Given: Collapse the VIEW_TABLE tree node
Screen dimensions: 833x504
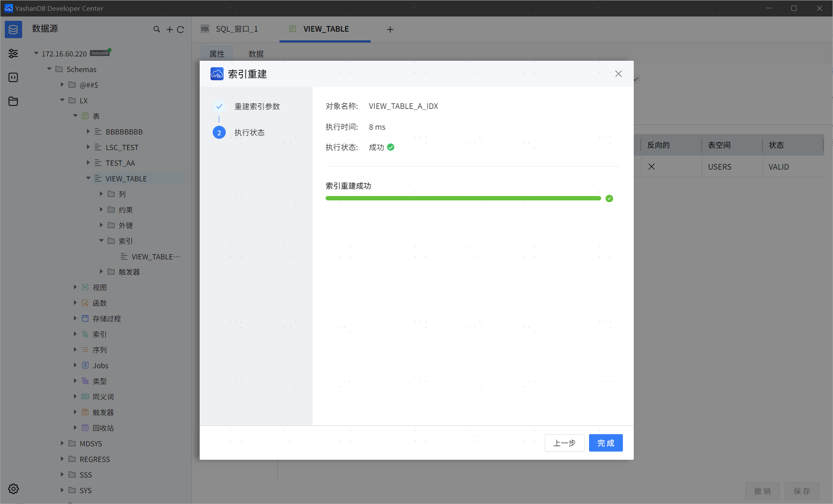Looking at the screenshot, I should 88,178.
